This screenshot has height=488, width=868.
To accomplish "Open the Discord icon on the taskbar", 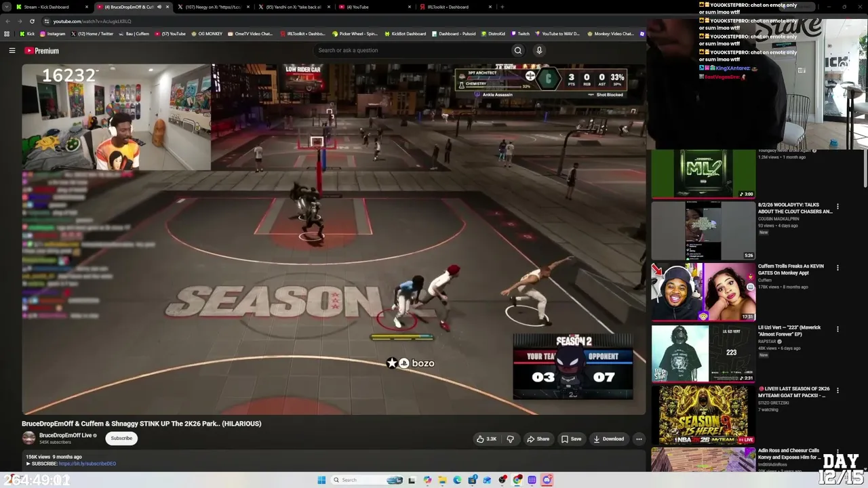I will tap(547, 480).
